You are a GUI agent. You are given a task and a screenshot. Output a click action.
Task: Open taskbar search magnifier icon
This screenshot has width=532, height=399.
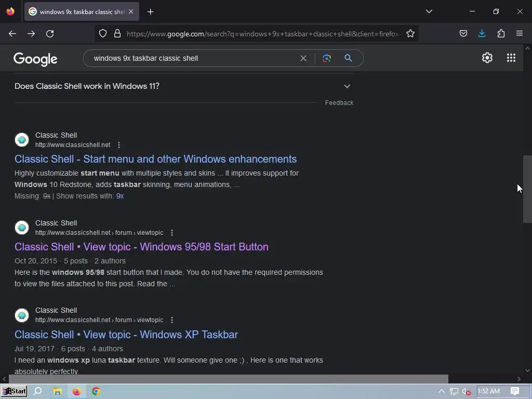pyautogui.click(x=37, y=392)
